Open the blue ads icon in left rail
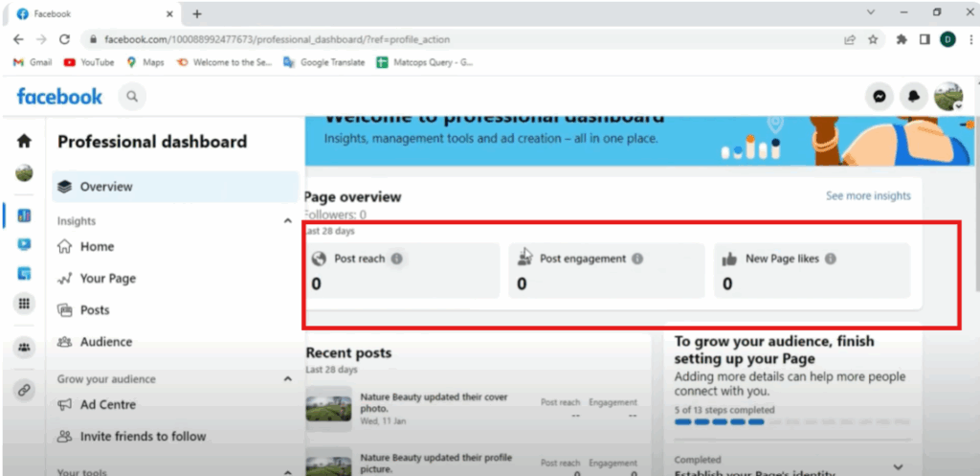 coord(24,273)
